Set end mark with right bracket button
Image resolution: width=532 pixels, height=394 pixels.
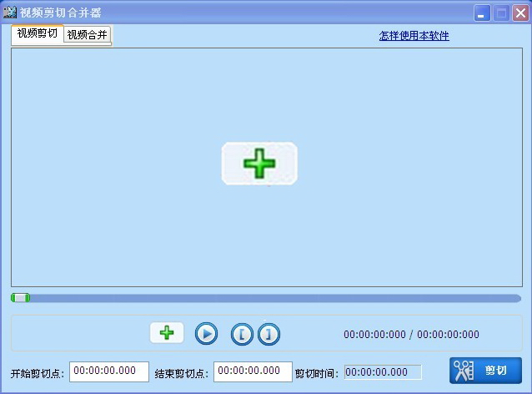point(269,334)
